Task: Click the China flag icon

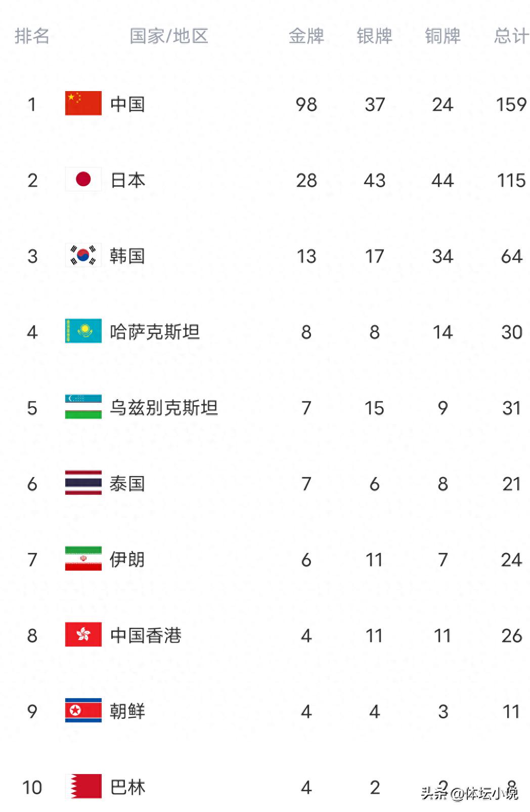Action: click(83, 103)
